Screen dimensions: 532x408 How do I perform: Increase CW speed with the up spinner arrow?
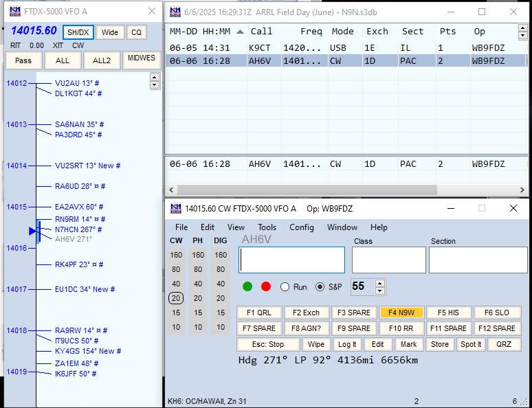click(x=381, y=283)
